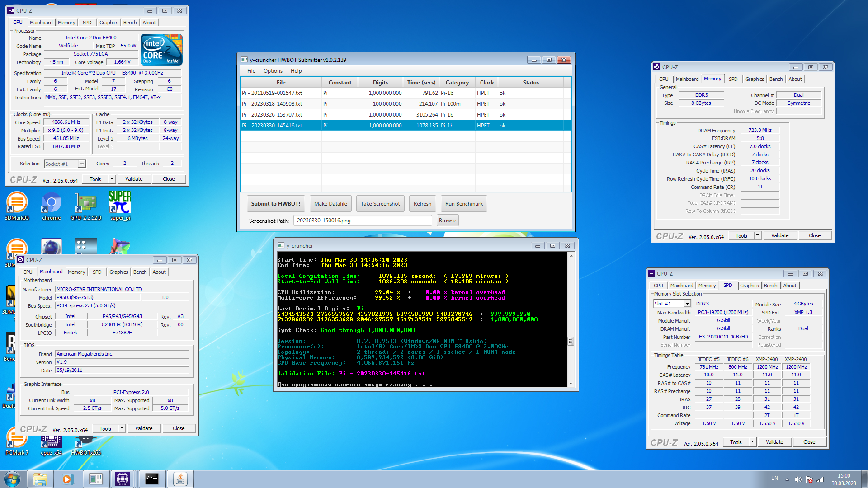The height and width of the screenshot is (488, 868).
Task: Click the Action Center flag tray icon
Action: coord(809,479)
